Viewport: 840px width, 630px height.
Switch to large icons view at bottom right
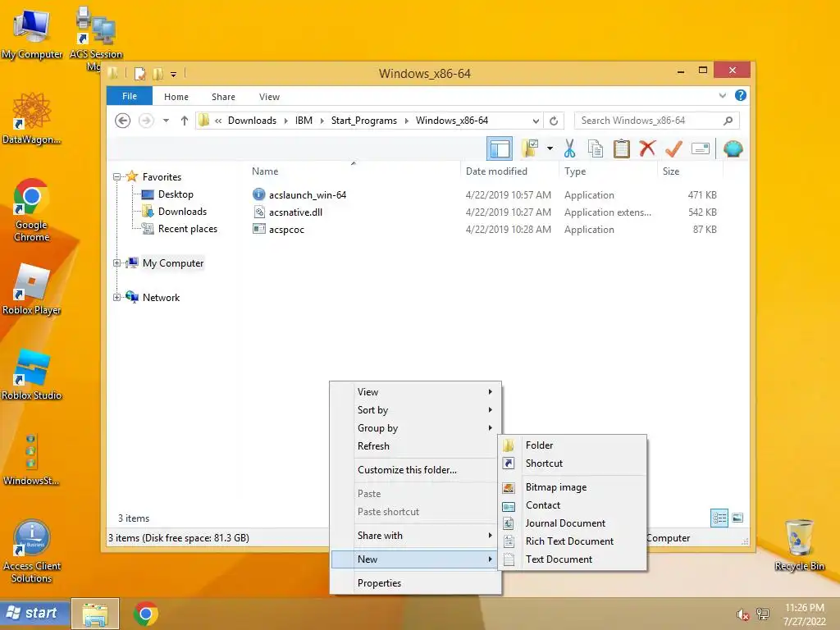pyautogui.click(x=737, y=518)
